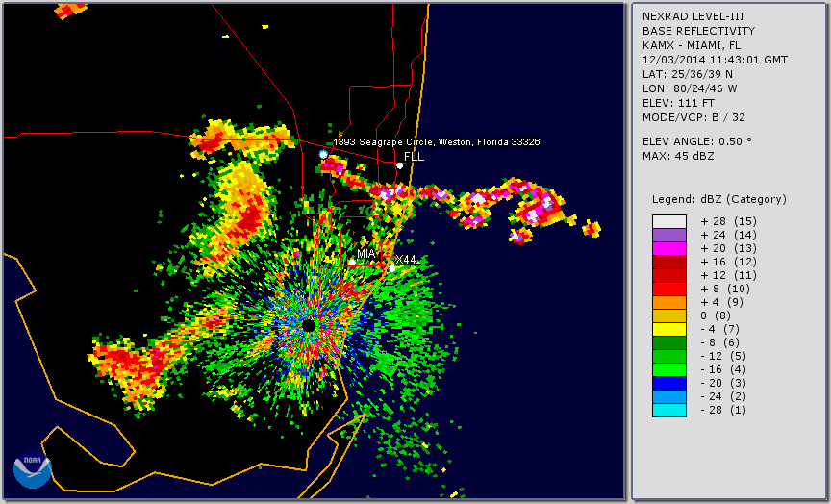The width and height of the screenshot is (831, 504).
Task: Click the black radar site center dot
Action: tap(309, 325)
